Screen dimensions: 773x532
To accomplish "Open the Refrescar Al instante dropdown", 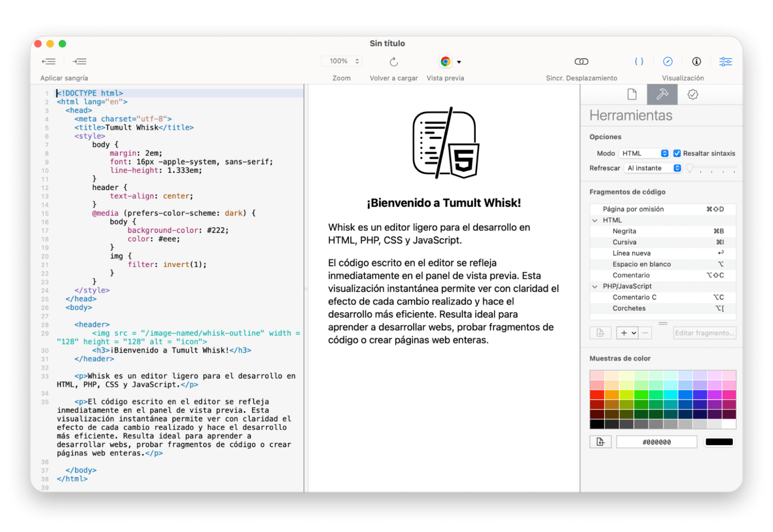I will point(653,168).
